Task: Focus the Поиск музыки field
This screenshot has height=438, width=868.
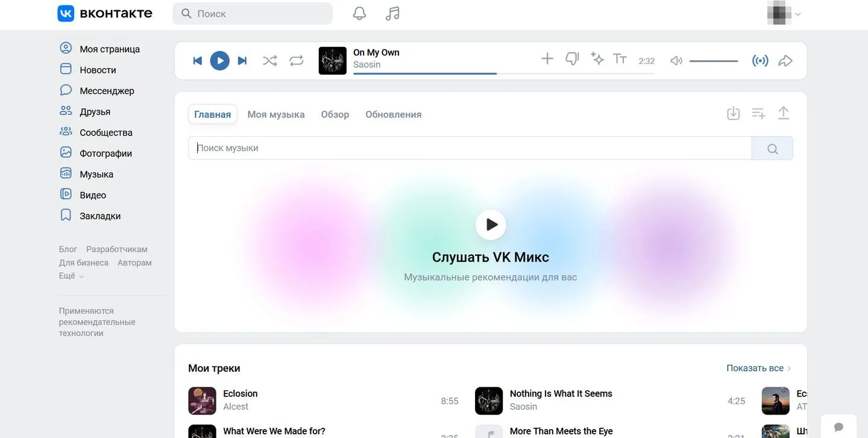Action: pos(470,148)
